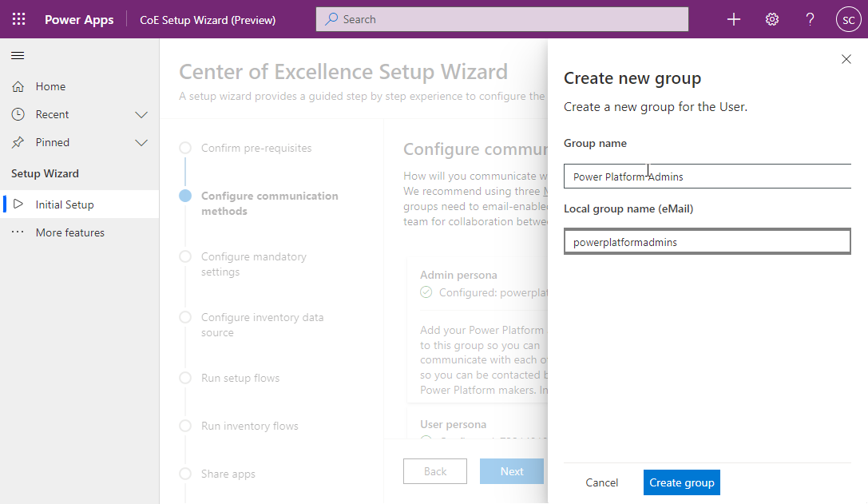Cancel the Create new group dialog

[x=601, y=482]
